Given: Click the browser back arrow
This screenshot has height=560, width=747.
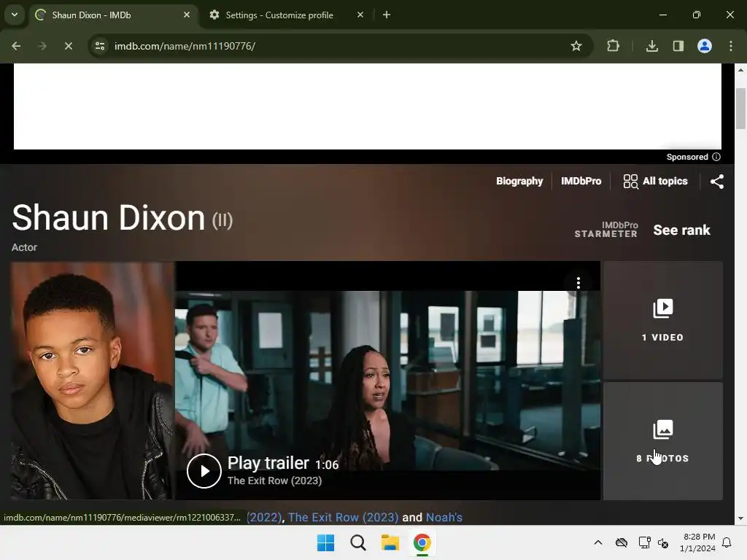Looking at the screenshot, I should pyautogui.click(x=16, y=46).
